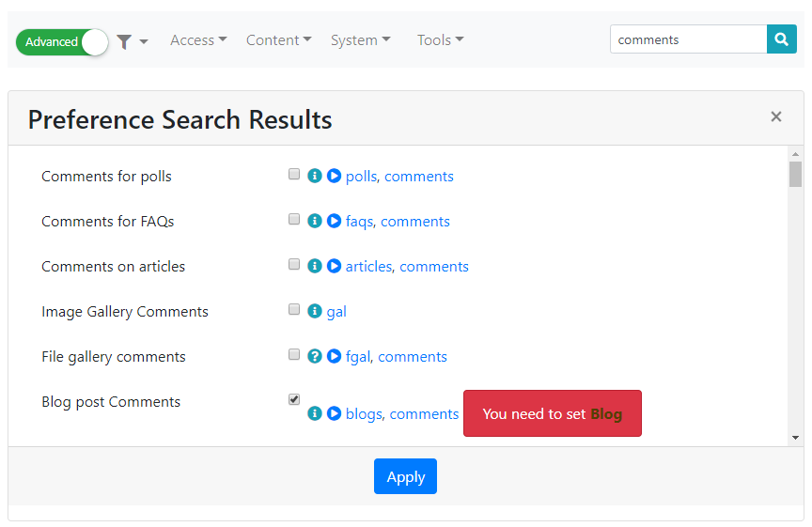Expand the filter funnel dropdown
This screenshot has height=527, width=812.
pos(132,41)
